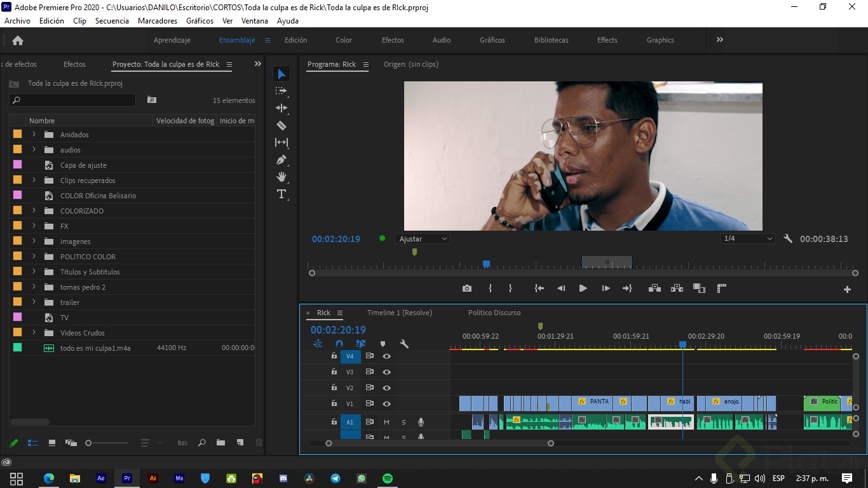This screenshot has width=868, height=488.
Task: Open the Secuencia menu
Action: [x=112, y=20]
